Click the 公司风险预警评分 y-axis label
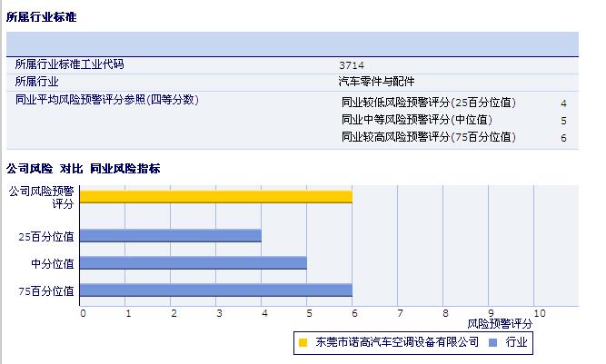606x364 pixels. (x=43, y=197)
